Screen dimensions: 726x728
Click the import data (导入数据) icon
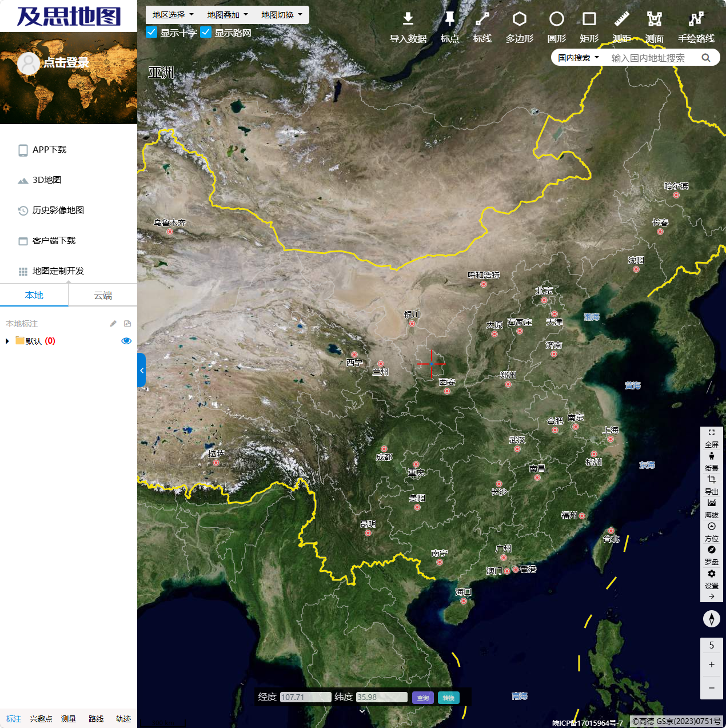pyautogui.click(x=408, y=19)
